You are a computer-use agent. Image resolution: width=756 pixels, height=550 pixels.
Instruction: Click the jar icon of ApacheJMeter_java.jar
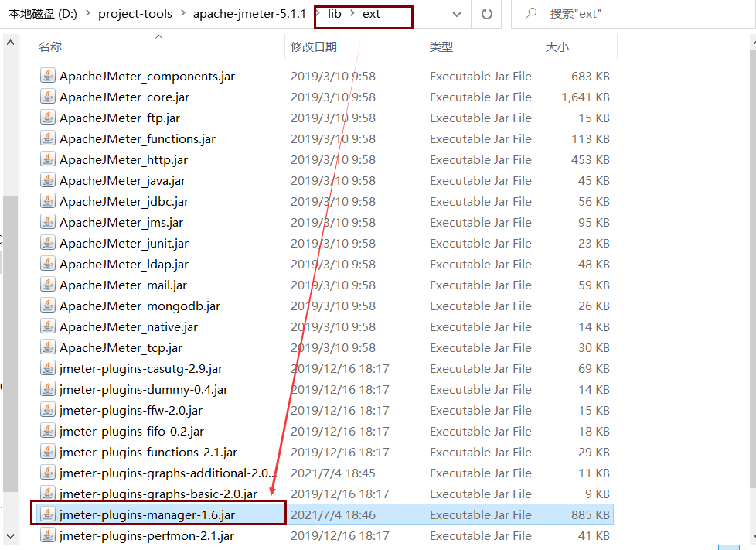48,180
